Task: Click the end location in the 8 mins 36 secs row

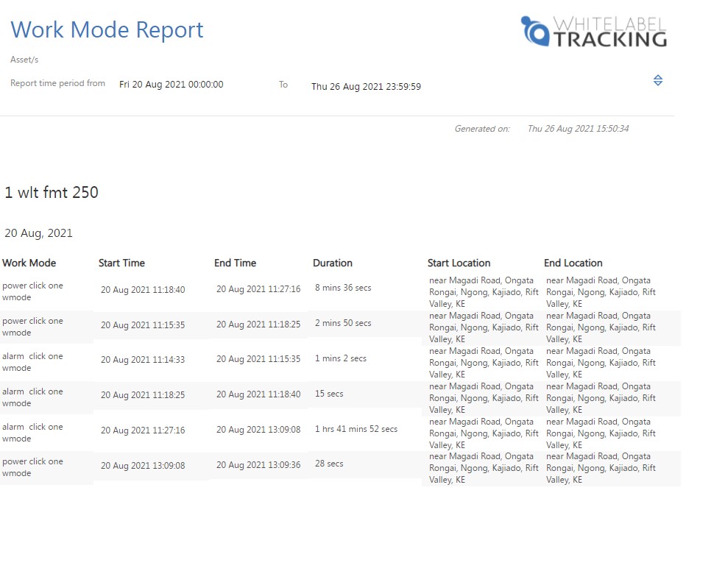Action: 601,292
